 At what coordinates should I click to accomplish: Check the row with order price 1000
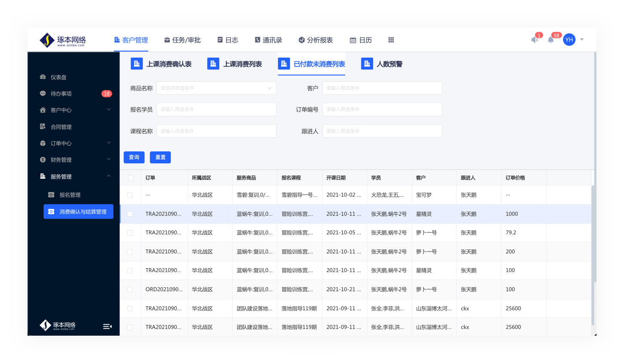pos(130,214)
